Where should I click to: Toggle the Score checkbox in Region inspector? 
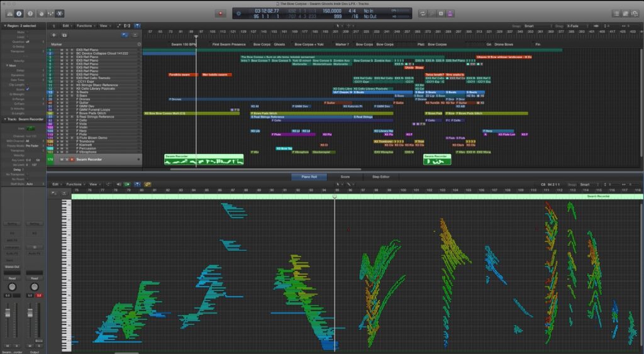pyautogui.click(x=28, y=89)
